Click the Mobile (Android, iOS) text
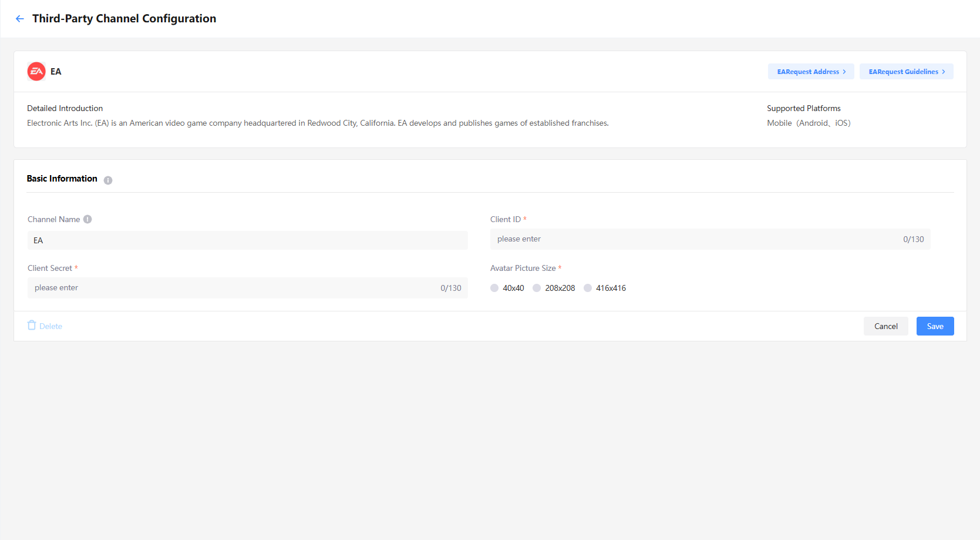The width and height of the screenshot is (980, 540). pos(809,123)
